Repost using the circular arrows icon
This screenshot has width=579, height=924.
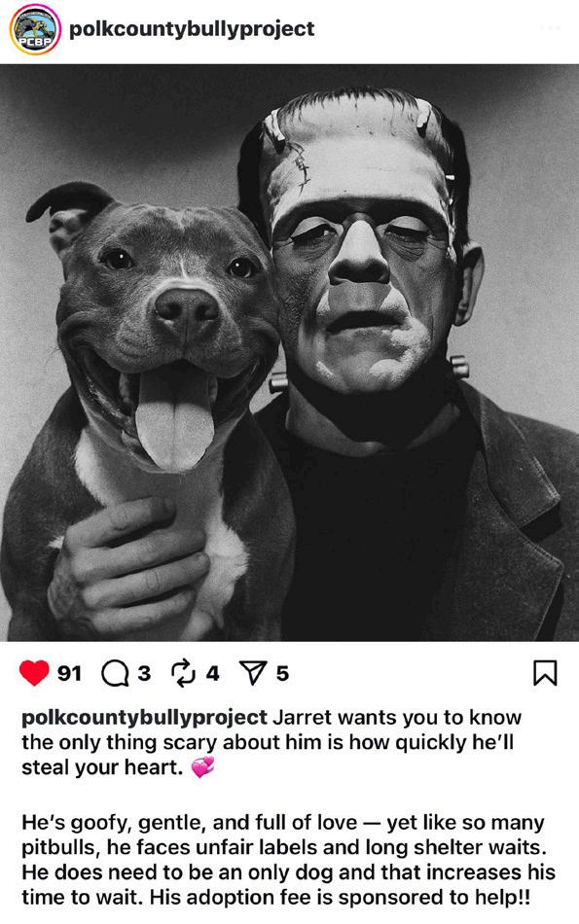(x=183, y=673)
